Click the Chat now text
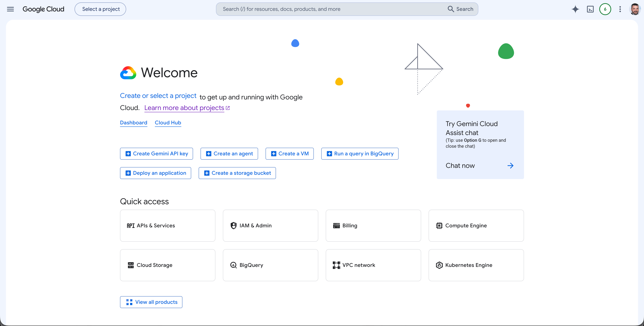644x326 pixels. pyautogui.click(x=460, y=166)
